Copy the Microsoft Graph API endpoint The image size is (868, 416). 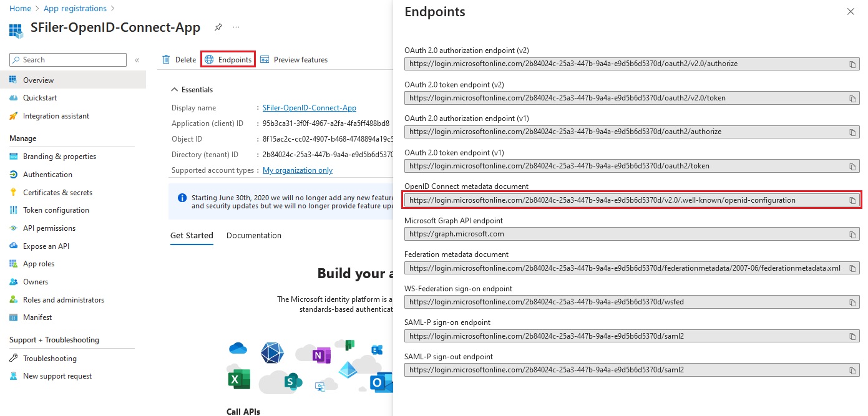click(852, 235)
